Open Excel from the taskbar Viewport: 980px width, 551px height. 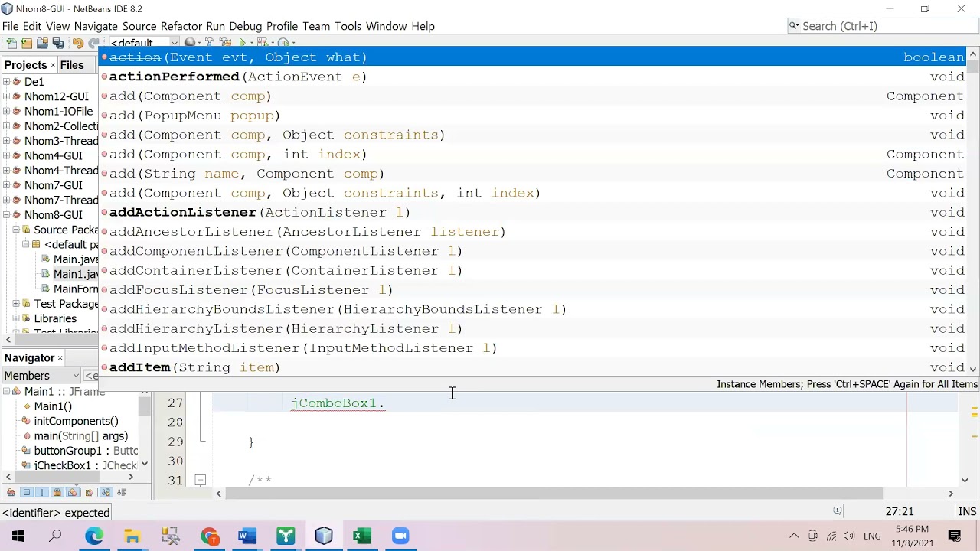tap(362, 536)
